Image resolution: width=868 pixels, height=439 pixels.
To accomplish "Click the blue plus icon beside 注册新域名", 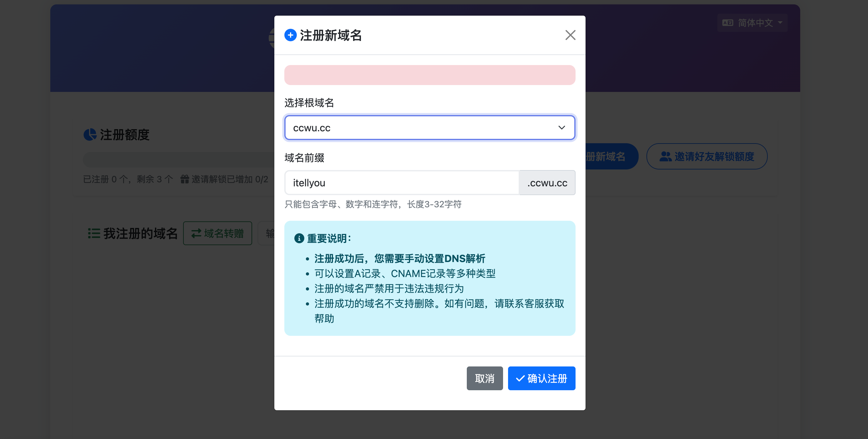I will [290, 35].
